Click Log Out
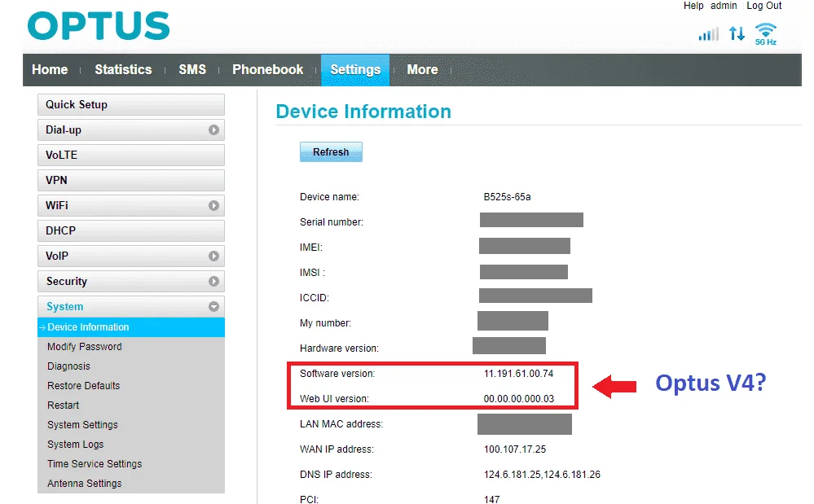Image resolution: width=814 pixels, height=504 pixels. tap(764, 6)
